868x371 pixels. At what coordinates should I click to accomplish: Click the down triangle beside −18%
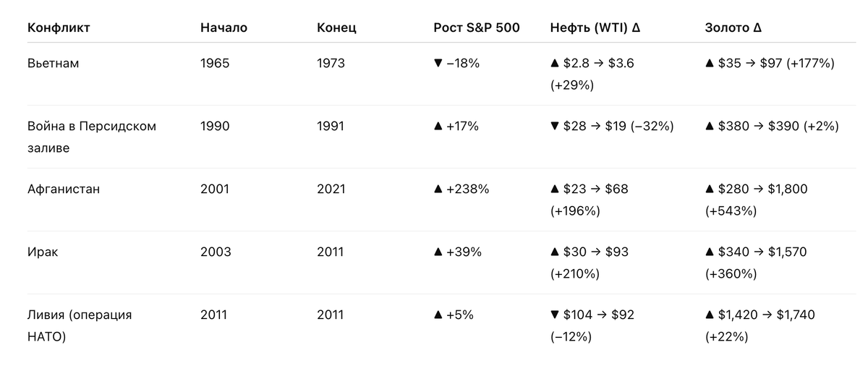coord(438,64)
